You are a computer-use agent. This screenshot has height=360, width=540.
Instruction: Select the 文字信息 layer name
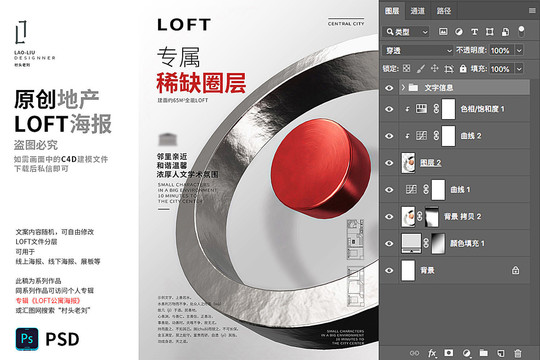click(x=438, y=88)
